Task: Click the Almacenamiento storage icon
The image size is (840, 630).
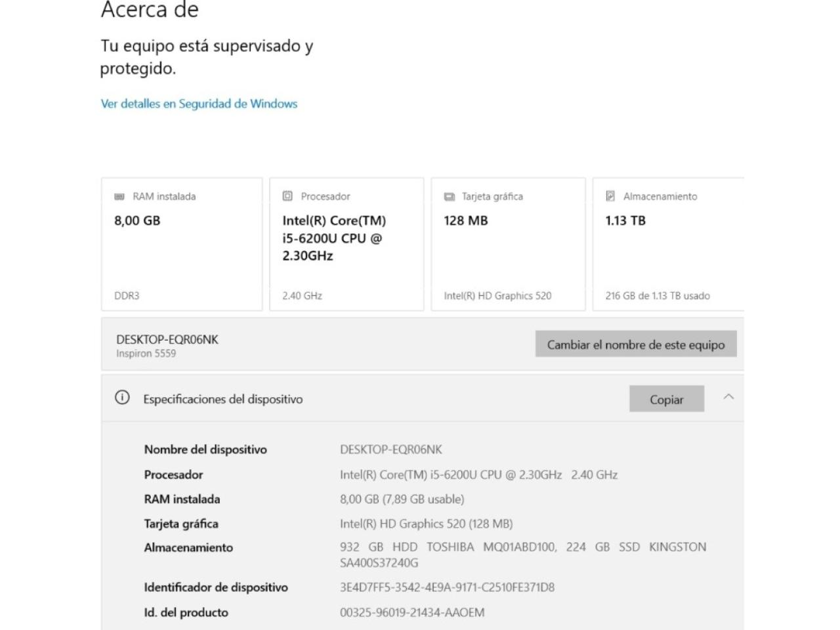Action: 610,196
